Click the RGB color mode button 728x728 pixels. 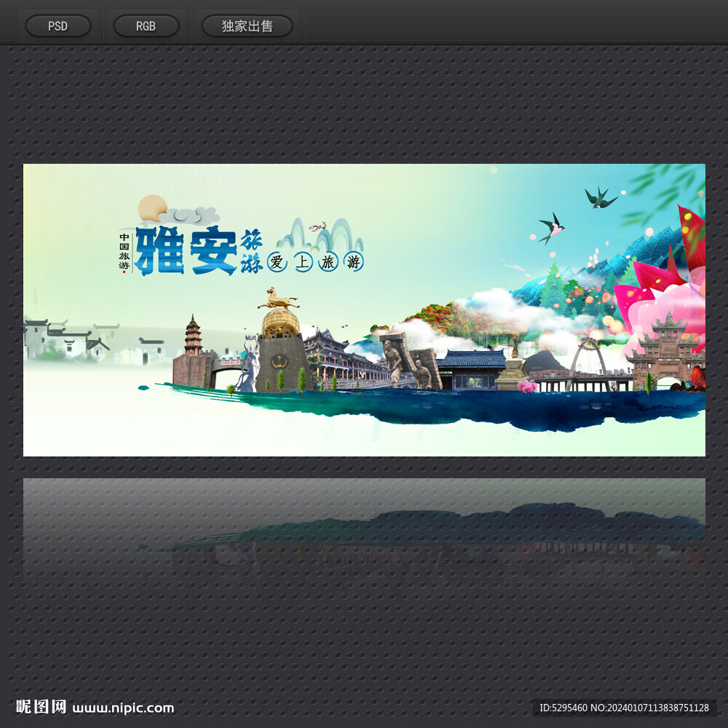(146, 26)
